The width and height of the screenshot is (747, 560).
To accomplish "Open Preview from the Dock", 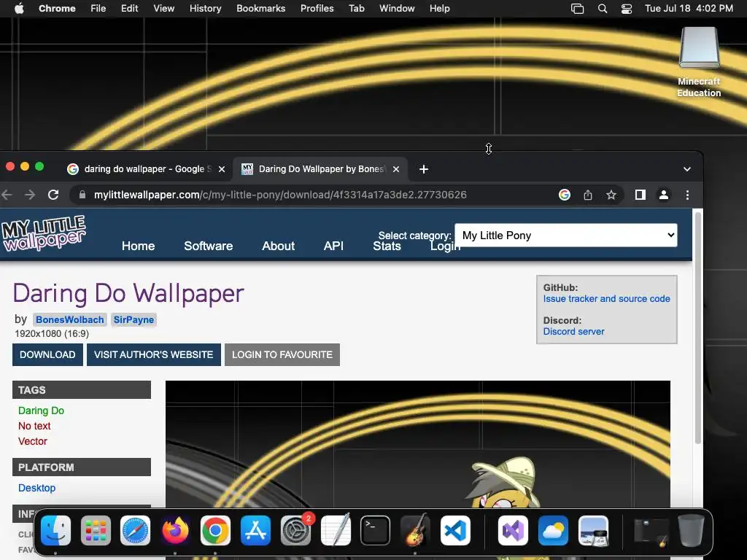I will point(593,531).
